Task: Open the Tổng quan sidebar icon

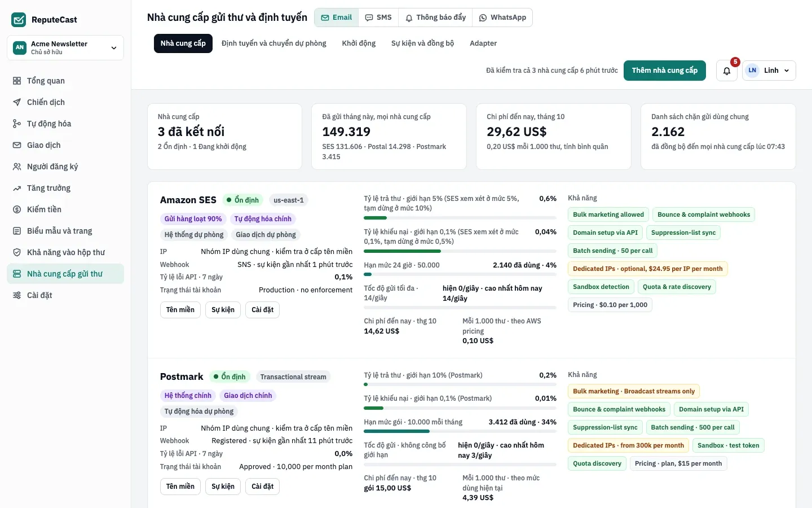Action: click(17, 81)
